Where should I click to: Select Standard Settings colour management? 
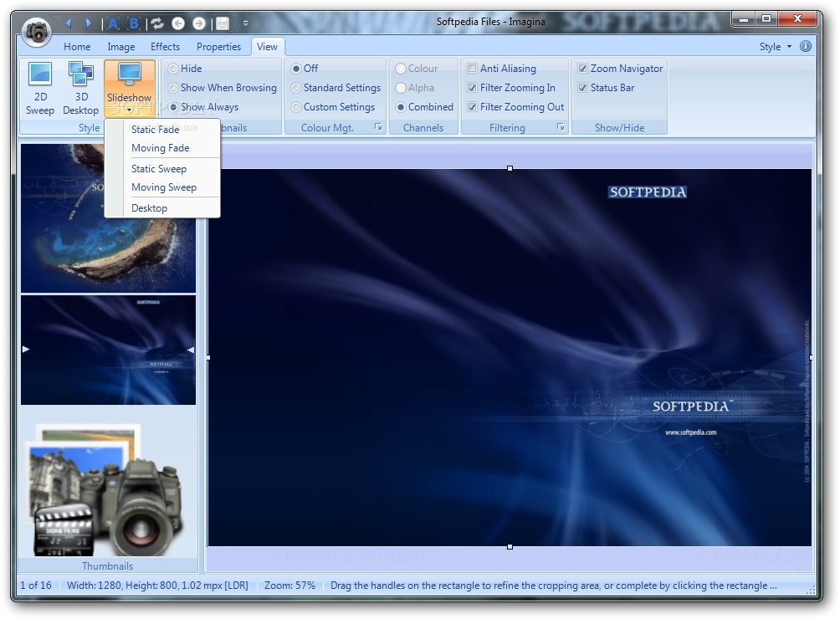tap(336, 88)
